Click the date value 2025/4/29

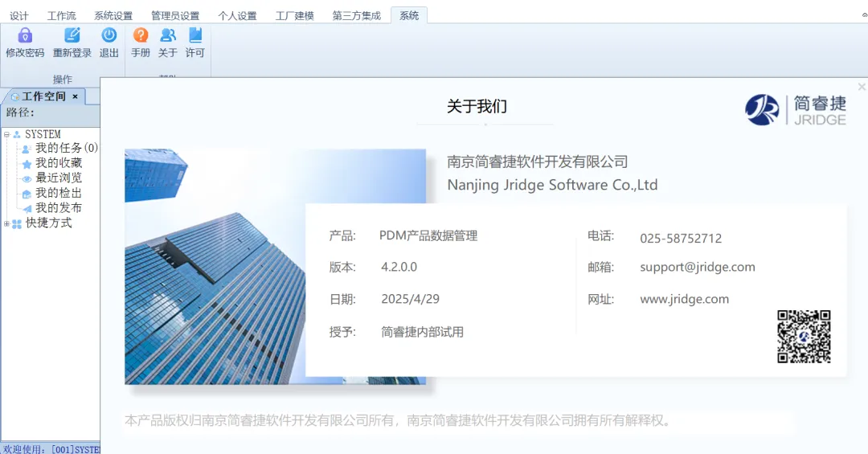click(410, 299)
